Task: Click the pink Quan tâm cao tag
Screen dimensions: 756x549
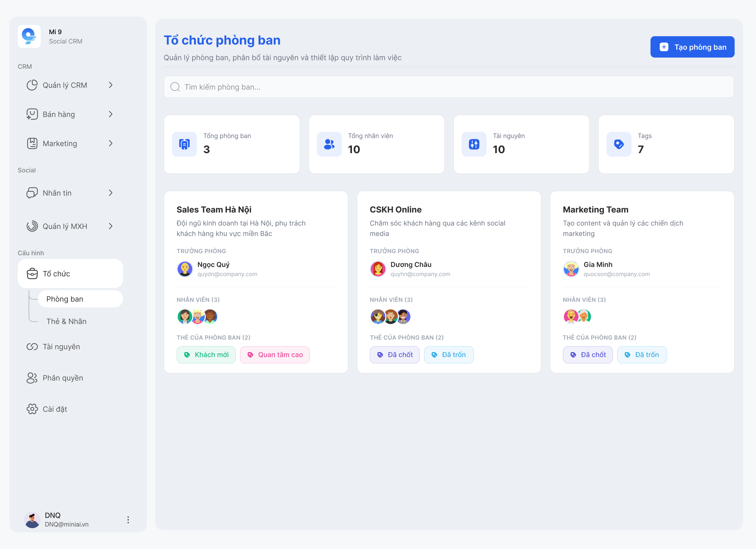Action: click(x=275, y=355)
